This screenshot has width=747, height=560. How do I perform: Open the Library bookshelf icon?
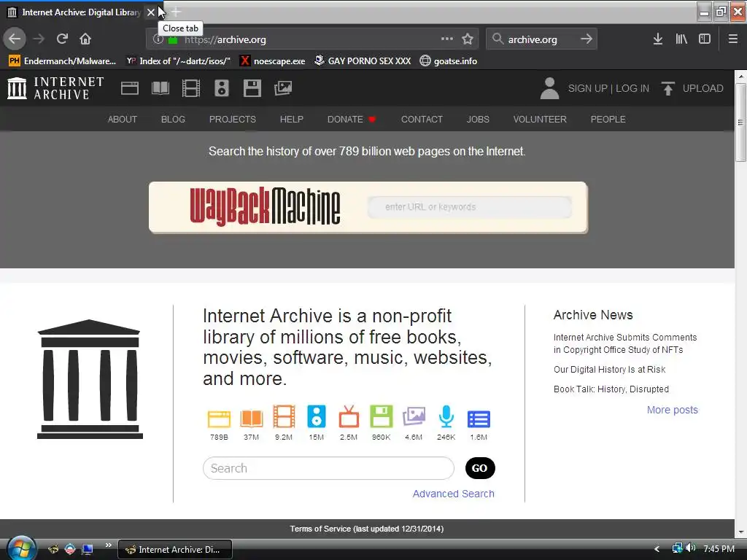click(681, 39)
